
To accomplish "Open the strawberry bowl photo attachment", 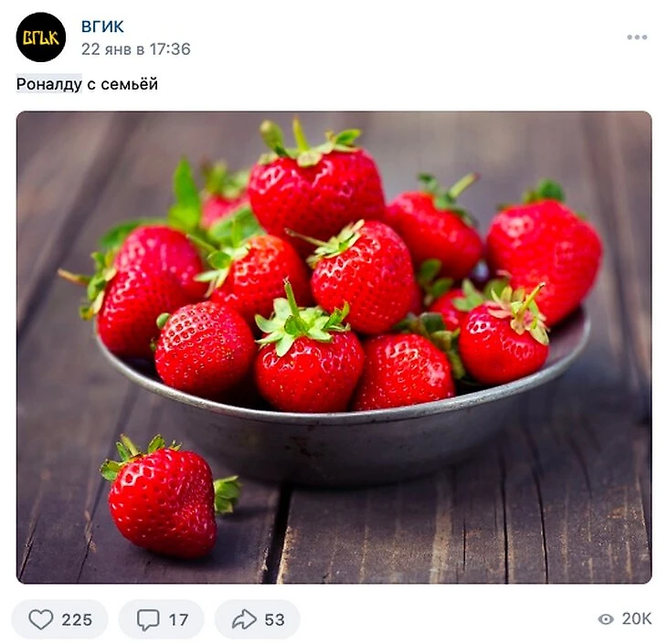I will click(333, 347).
